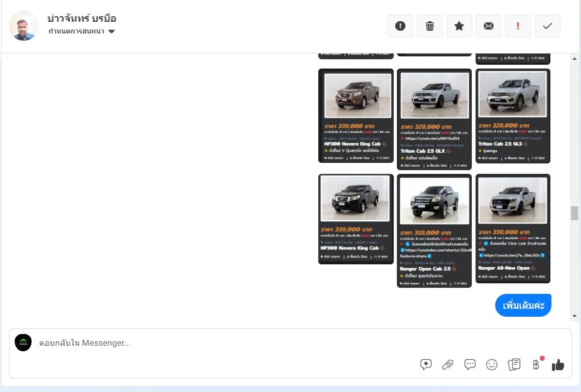The width and height of the screenshot is (581, 392).
Task: Open the baht payment request icon
Action: coord(536,365)
